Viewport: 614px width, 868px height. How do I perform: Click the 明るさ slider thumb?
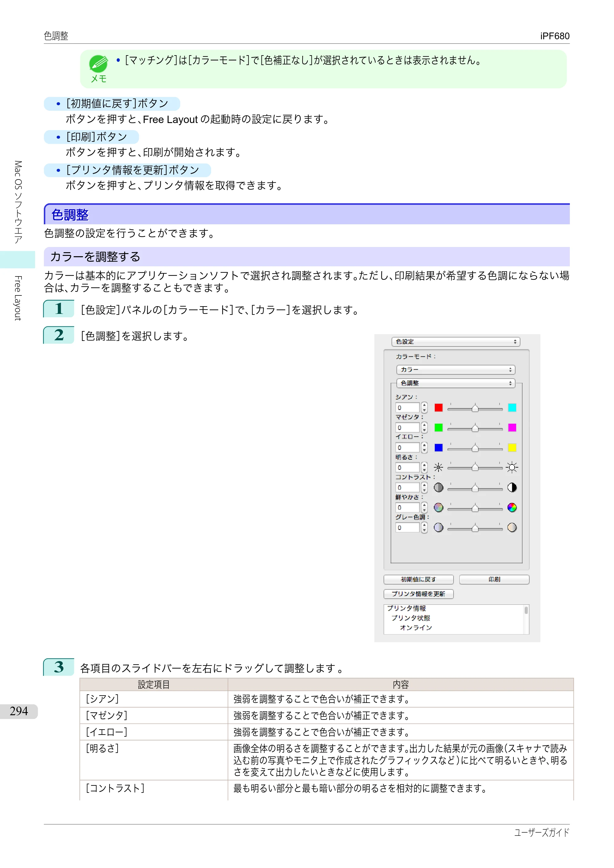pyautogui.click(x=475, y=468)
